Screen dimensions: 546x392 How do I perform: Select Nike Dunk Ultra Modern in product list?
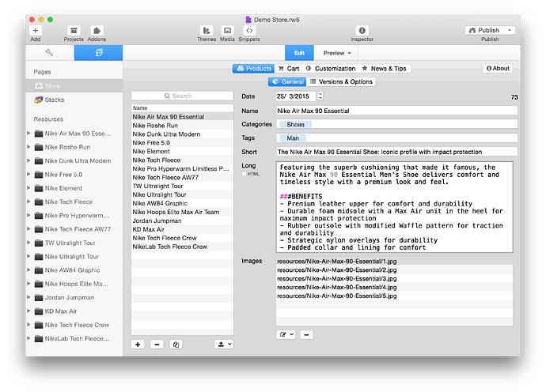pos(182,134)
